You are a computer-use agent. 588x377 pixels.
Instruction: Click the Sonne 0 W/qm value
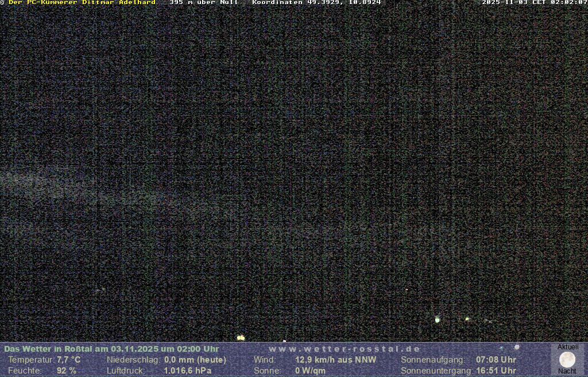point(310,371)
